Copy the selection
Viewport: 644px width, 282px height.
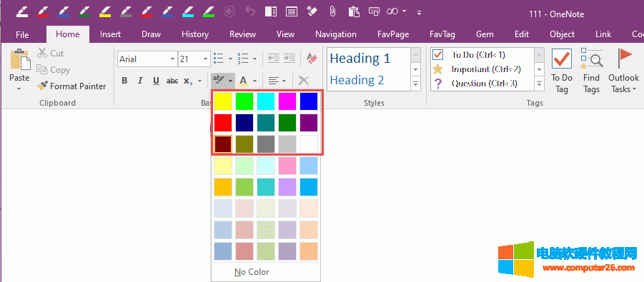tap(54, 70)
